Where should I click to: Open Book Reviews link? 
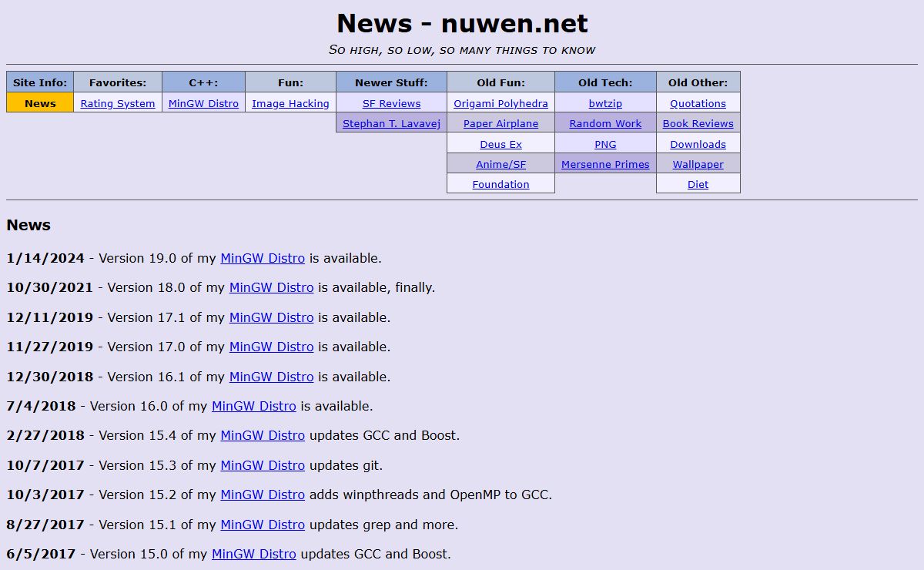(698, 123)
